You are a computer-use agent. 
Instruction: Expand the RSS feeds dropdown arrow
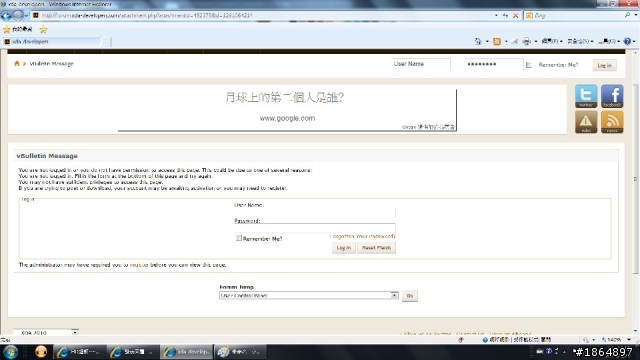506,41
